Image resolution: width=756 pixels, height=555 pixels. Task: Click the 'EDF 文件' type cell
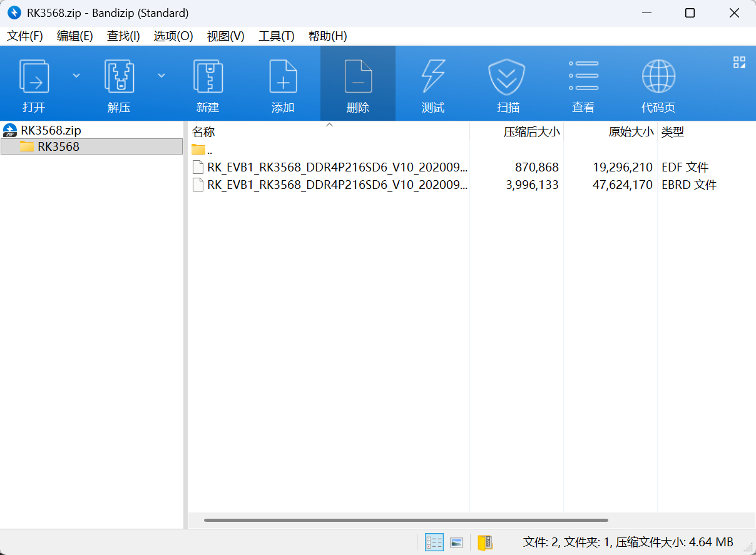pyautogui.click(x=685, y=167)
